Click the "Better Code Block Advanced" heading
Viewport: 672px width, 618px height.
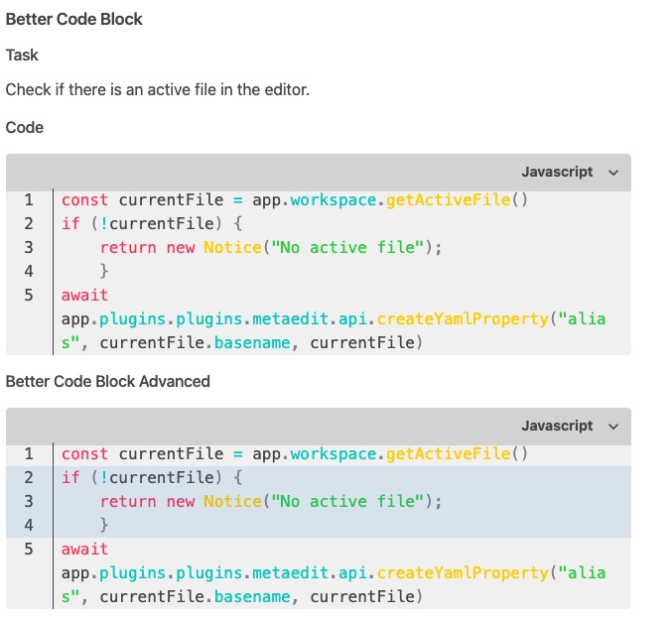tap(108, 382)
